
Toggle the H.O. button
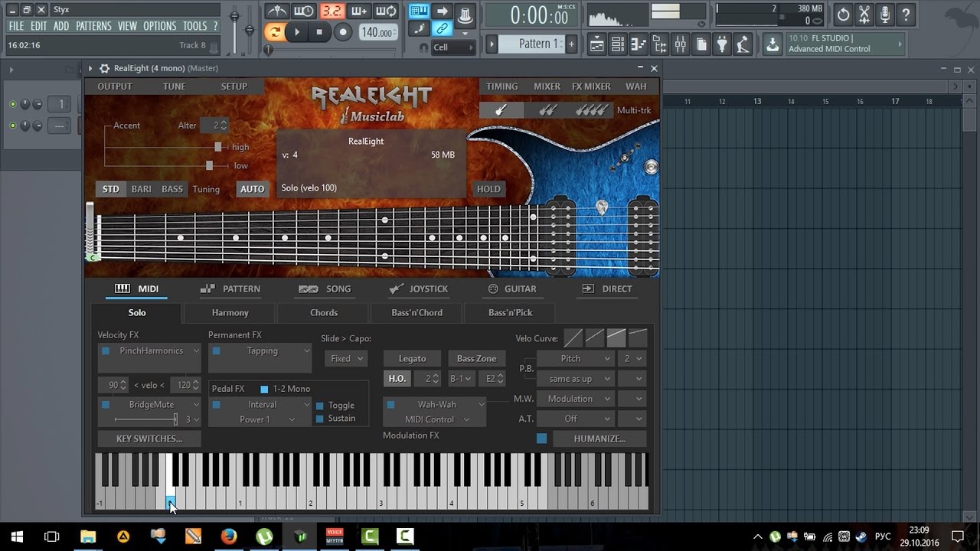[x=397, y=379]
